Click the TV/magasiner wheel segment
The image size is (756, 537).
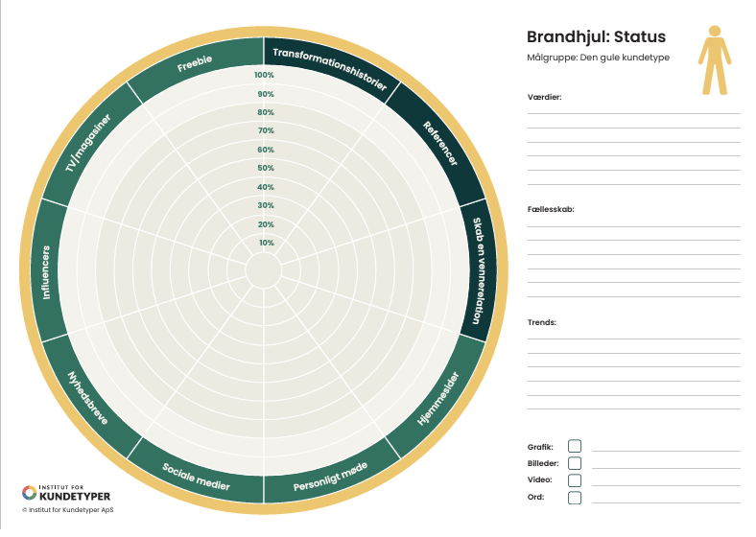pos(87,143)
